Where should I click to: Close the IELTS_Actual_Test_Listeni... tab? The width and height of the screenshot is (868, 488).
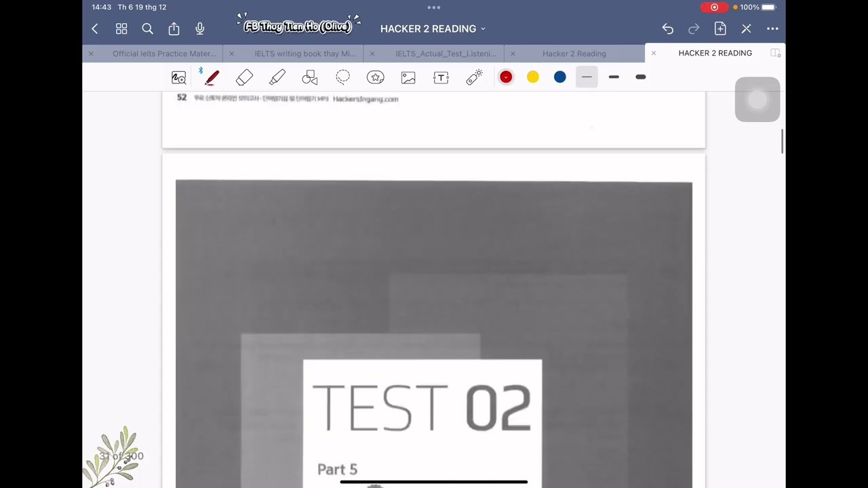pyautogui.click(x=372, y=54)
